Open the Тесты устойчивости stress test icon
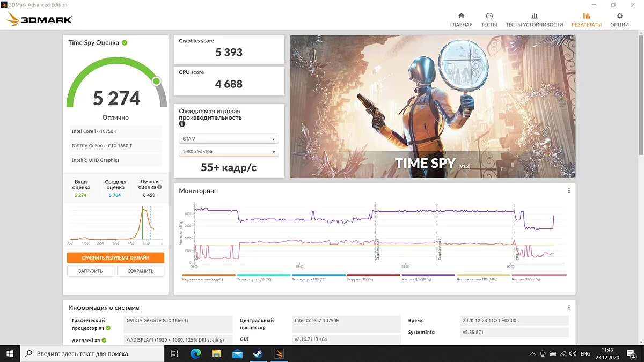Image resolution: width=644 pixels, height=362 pixels. point(534,16)
